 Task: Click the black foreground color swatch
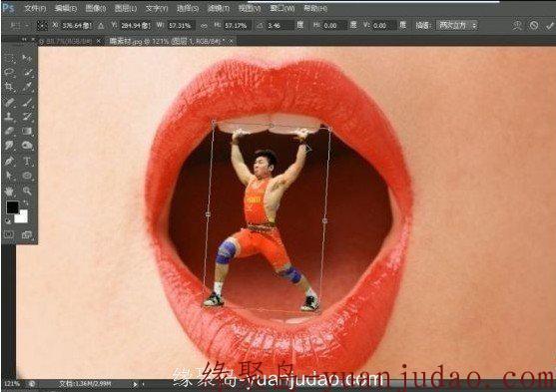click(12, 207)
